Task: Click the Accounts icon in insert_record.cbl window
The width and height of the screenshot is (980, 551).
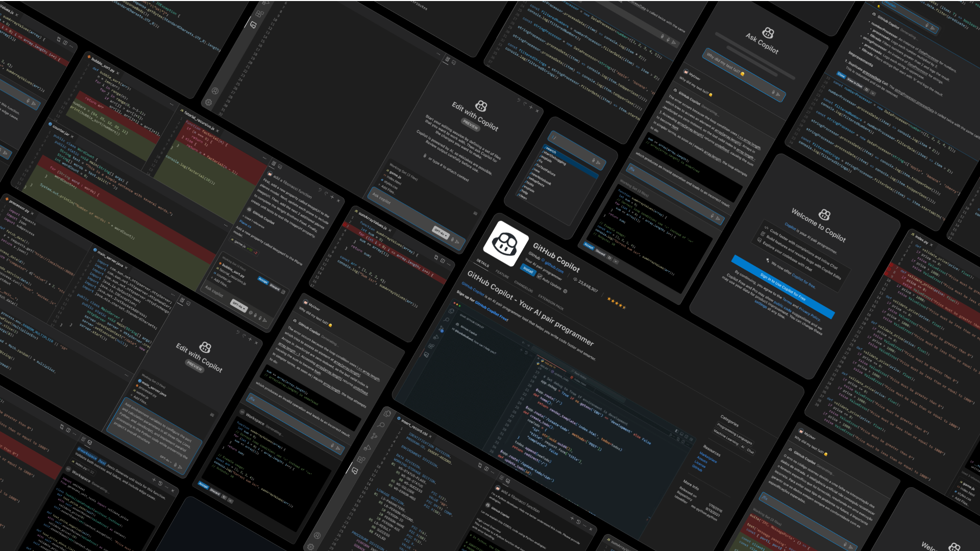Action: point(317,535)
